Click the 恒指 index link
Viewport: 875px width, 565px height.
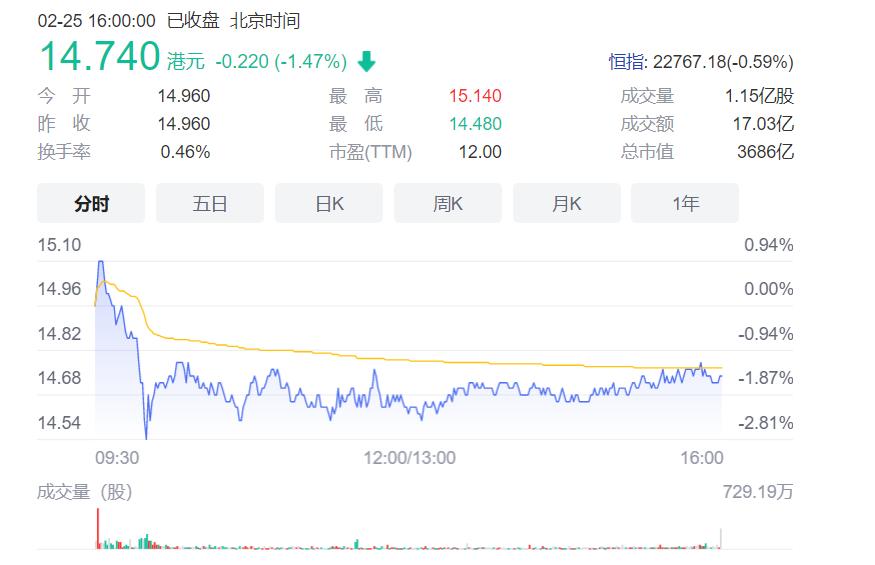click(628, 62)
